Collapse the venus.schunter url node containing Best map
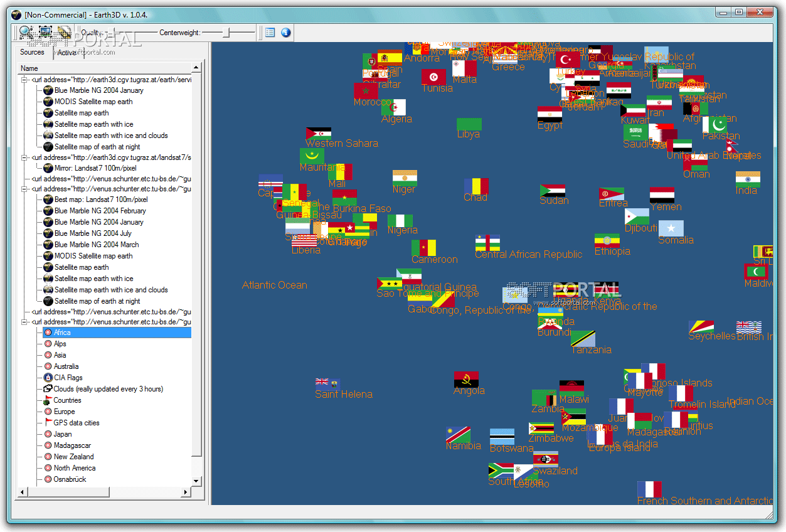786x532 pixels. tap(25, 189)
